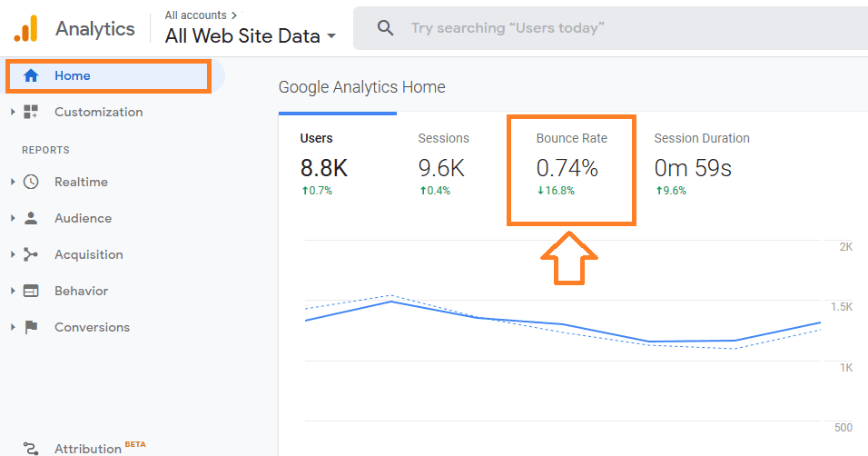Open the All Web Site Data dropdown
This screenshot has width=868, height=456.
click(251, 36)
